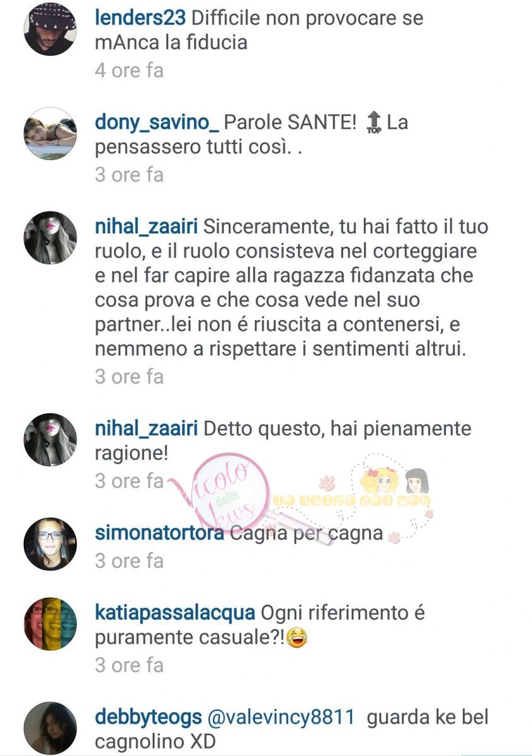Tap katiapassalacqua colorful avatar
Screen dimensions: 532x756
[50, 624]
